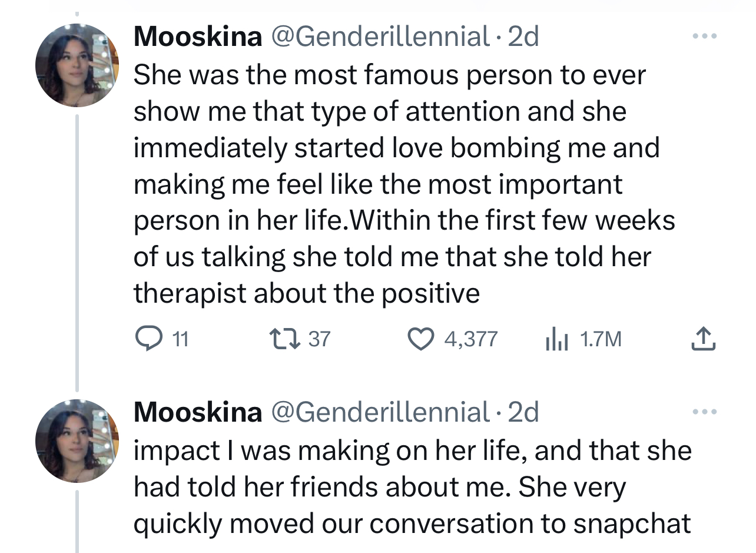Screen dimensions: 756x553
Task: Open more options on first tweet
Action: tap(704, 37)
